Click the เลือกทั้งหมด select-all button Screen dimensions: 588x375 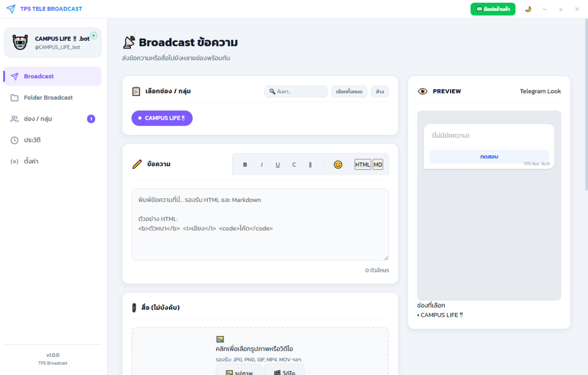click(349, 92)
